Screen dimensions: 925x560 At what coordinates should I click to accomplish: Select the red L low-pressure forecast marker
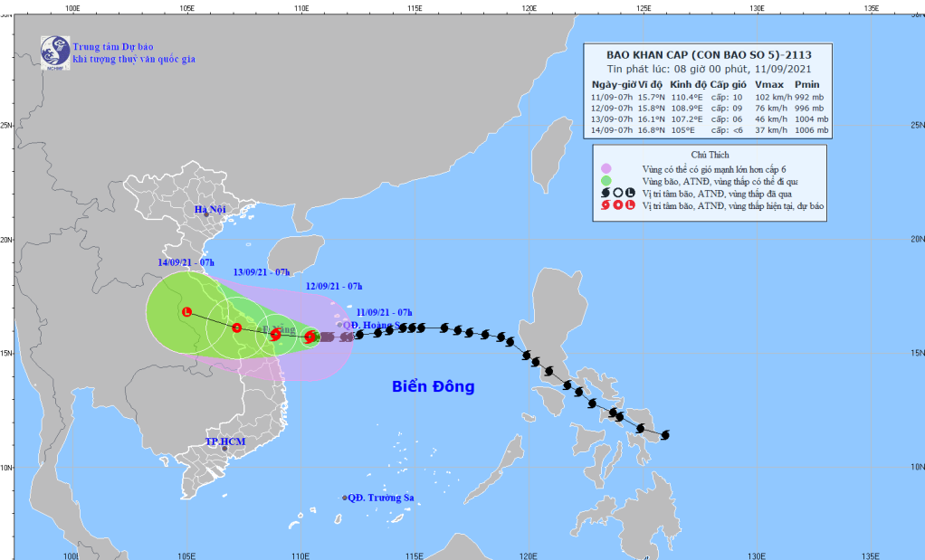pos(186,312)
